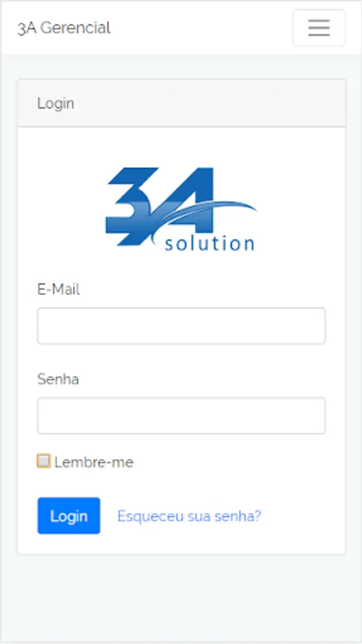Focus the E-Mail input field
Image resolution: width=362 pixels, height=644 pixels.
pos(182,326)
